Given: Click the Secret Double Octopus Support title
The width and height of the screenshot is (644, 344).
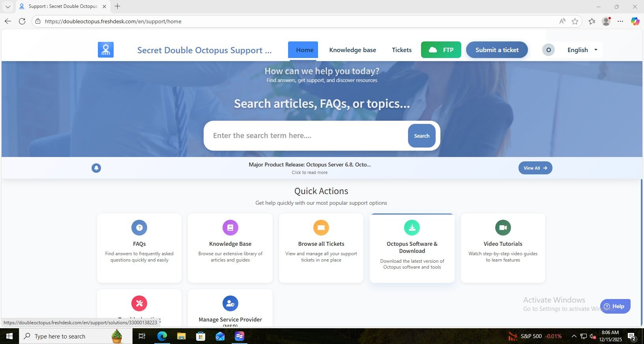Looking at the screenshot, I should tap(204, 50).
